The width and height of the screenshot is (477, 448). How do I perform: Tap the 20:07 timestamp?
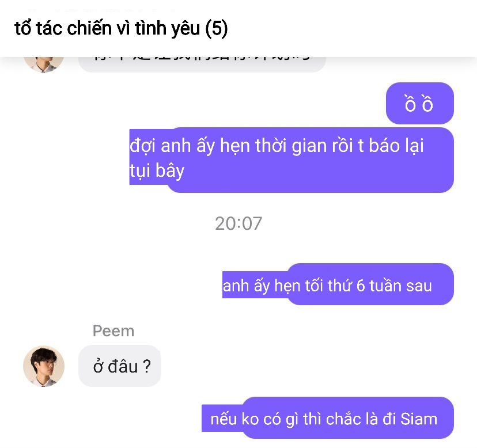click(x=238, y=223)
